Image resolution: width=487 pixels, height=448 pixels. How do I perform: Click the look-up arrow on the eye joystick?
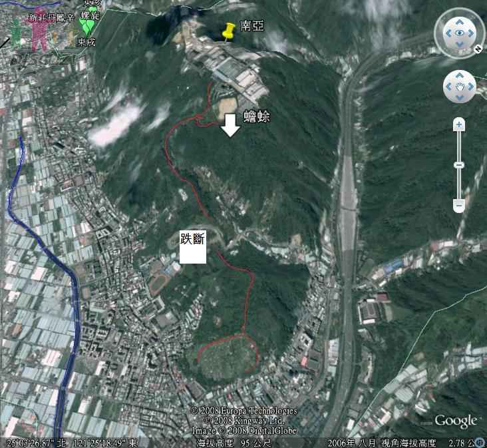point(459,21)
